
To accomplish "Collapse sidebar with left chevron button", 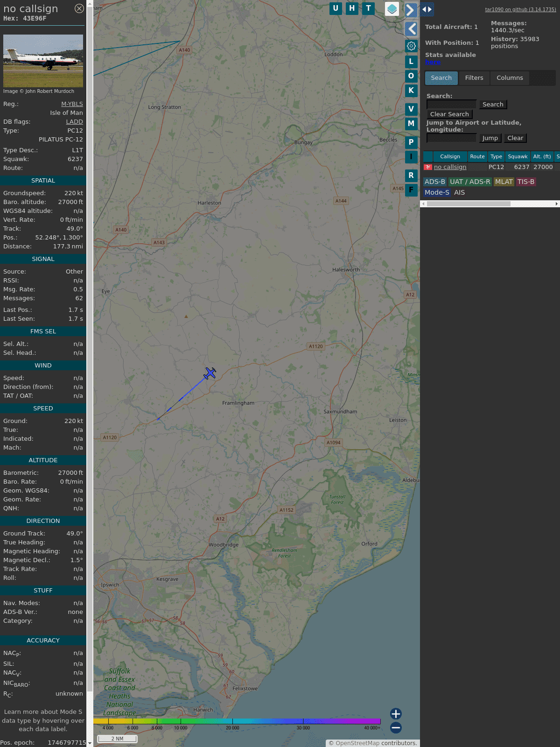I will [x=411, y=29].
